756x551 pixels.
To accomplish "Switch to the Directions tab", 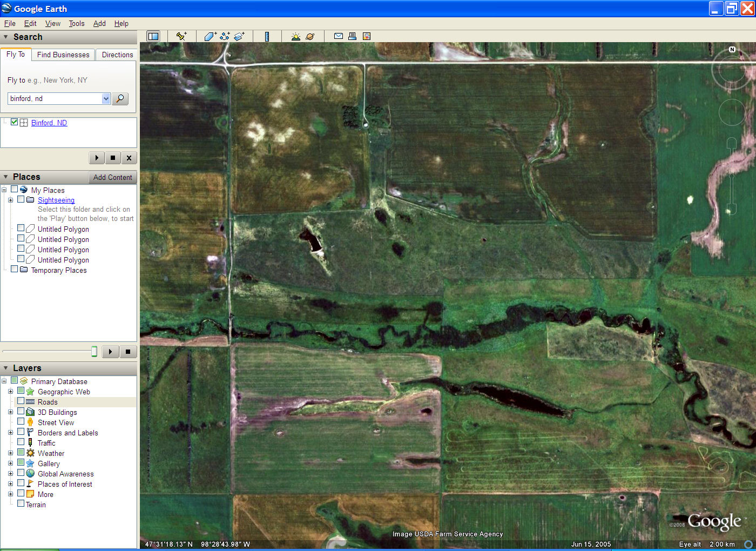I will (117, 55).
